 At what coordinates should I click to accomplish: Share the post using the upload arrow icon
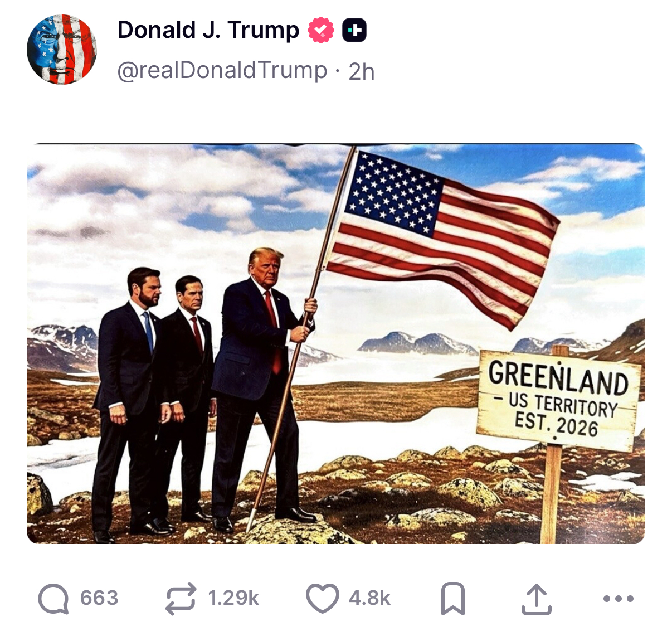tap(537, 599)
